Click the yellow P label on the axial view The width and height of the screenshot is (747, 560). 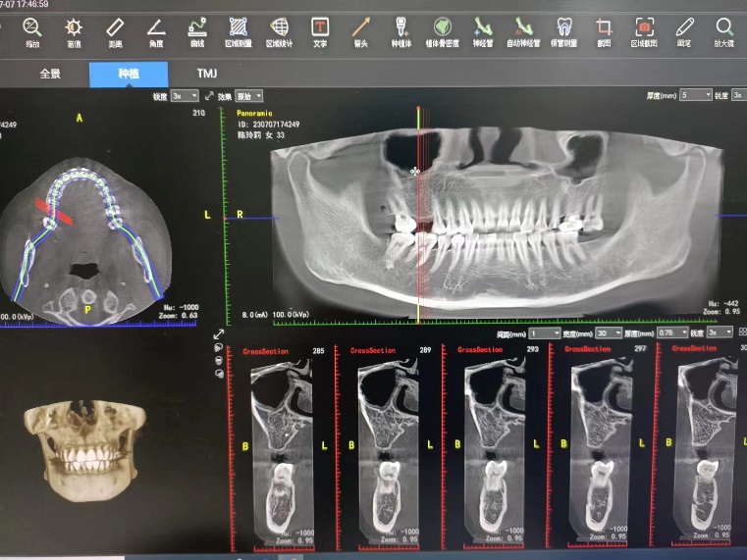pos(87,310)
